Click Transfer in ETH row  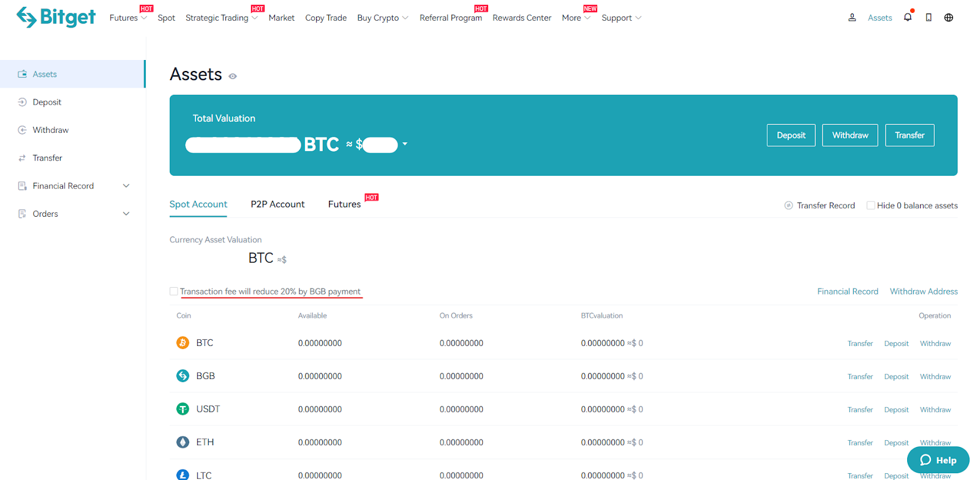pos(860,443)
